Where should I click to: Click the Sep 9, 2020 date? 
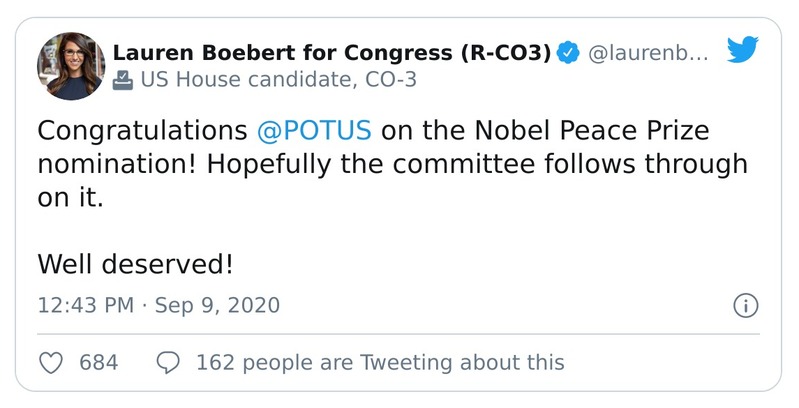[x=217, y=305]
